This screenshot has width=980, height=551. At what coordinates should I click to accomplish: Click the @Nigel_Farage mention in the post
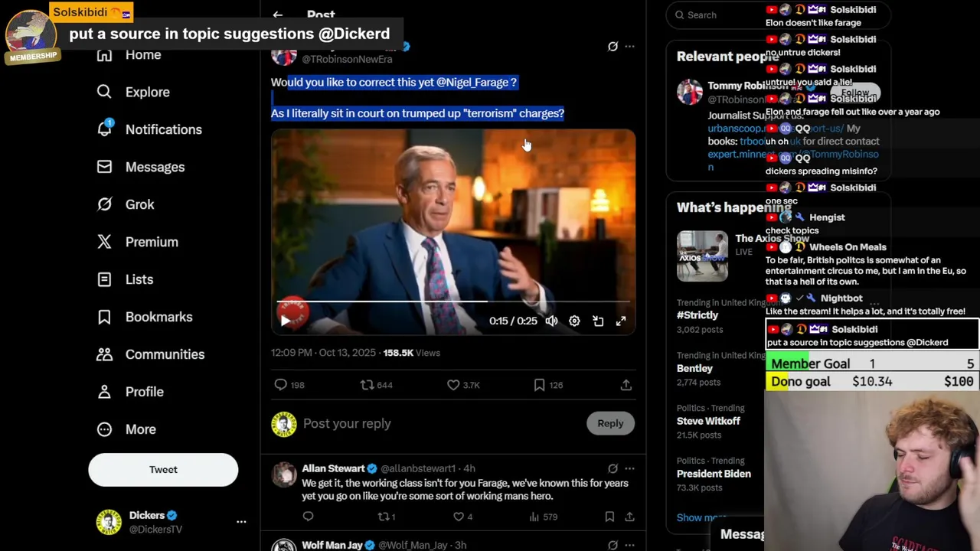[x=472, y=82]
